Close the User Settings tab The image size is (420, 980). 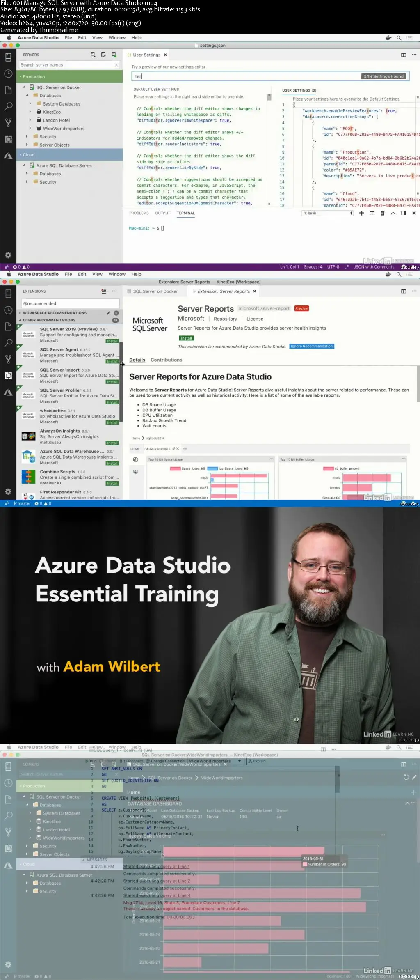pyautogui.click(x=165, y=55)
